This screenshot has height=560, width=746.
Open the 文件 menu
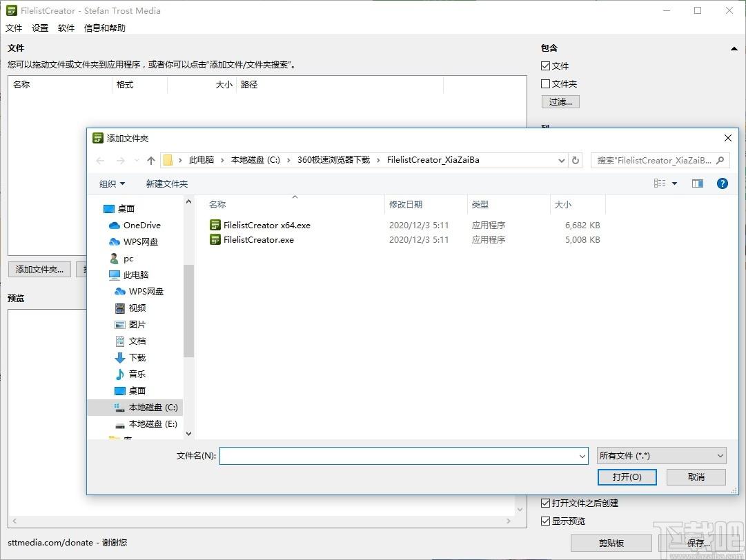[14, 28]
